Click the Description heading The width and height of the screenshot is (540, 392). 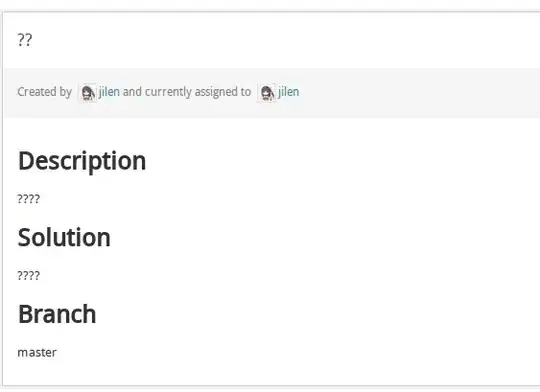[82, 161]
